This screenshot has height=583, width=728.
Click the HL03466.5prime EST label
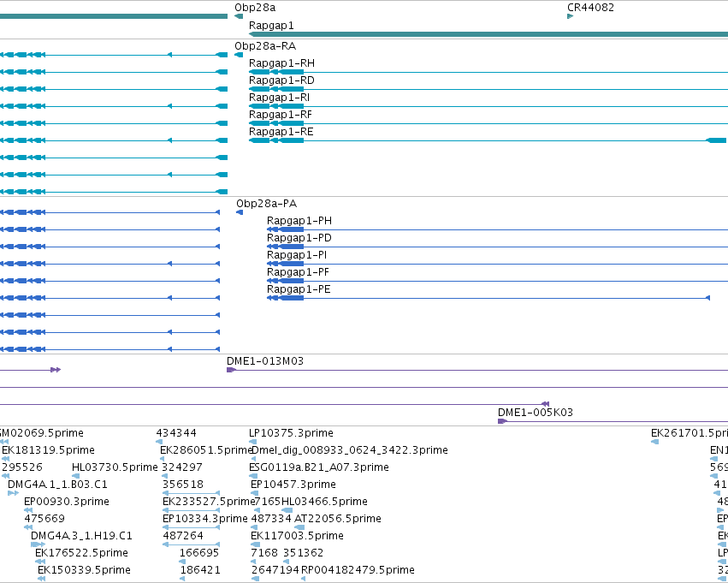[x=324, y=502]
